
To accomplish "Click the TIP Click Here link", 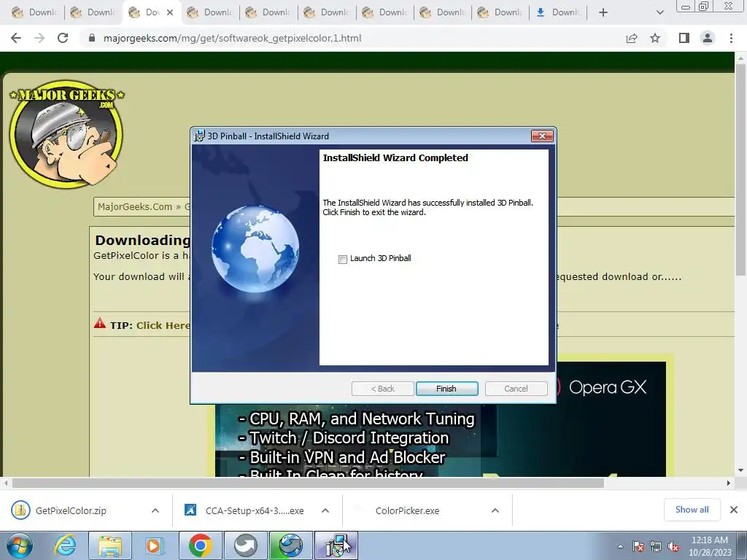I will coord(163,326).
